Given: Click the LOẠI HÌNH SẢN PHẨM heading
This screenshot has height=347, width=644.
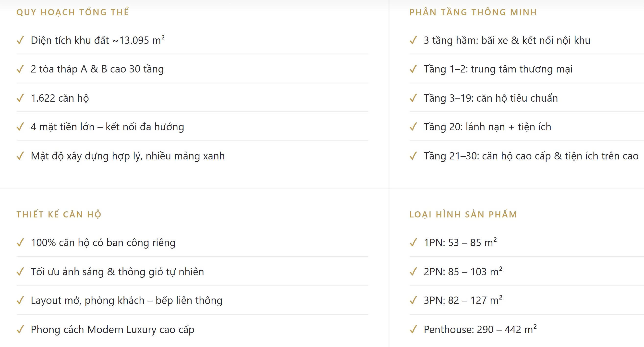Looking at the screenshot, I should tap(463, 214).
